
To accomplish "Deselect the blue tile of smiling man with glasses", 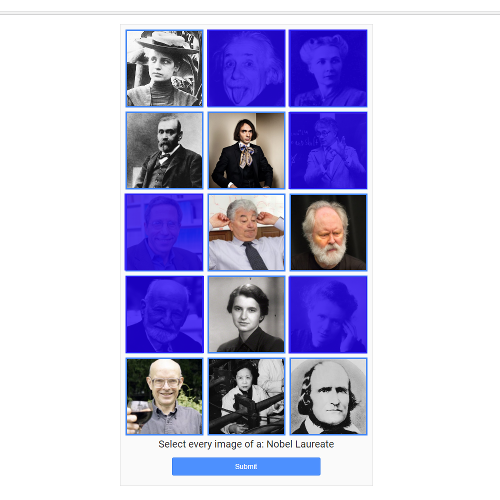I will click(x=164, y=232).
